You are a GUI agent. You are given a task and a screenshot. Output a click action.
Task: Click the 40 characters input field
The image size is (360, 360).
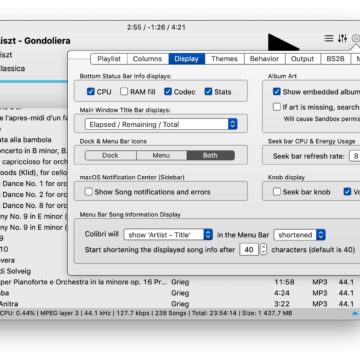[249, 249]
